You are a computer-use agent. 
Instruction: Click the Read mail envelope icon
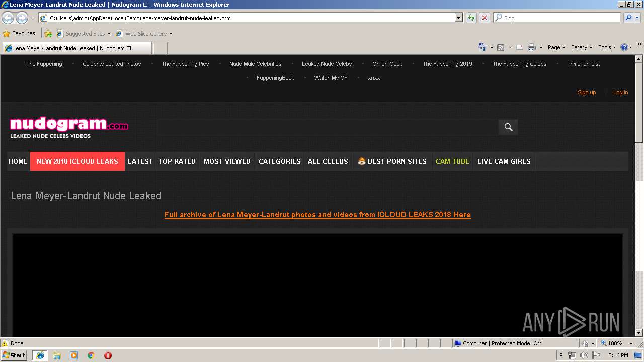pyautogui.click(x=520, y=47)
